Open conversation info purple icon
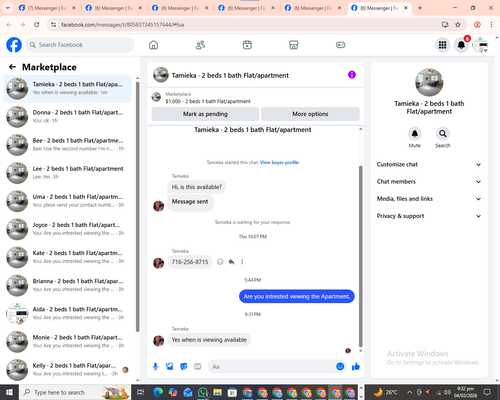The width and height of the screenshot is (500, 400). pyautogui.click(x=352, y=75)
